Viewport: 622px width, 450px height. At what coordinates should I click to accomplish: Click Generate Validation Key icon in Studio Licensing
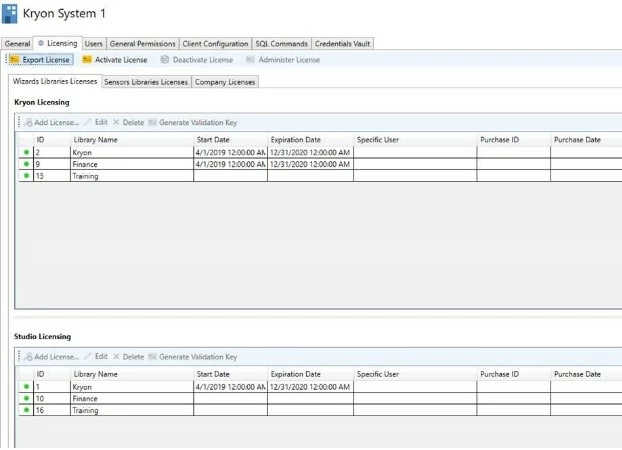(x=152, y=357)
